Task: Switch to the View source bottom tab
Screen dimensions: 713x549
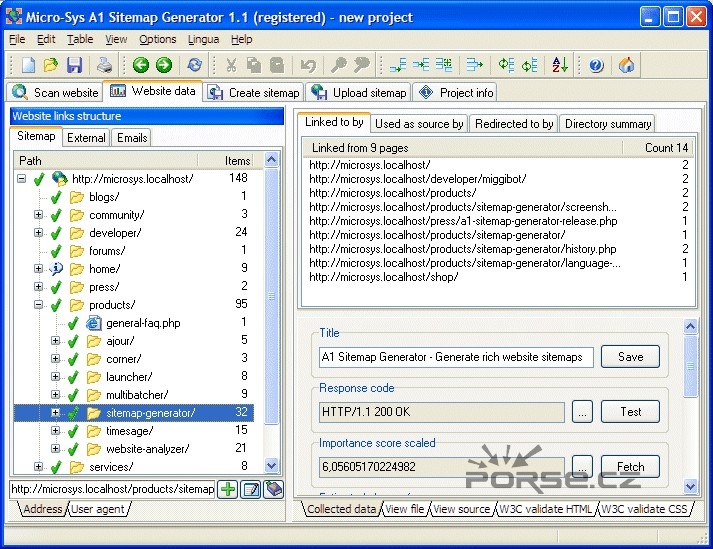Action: click(x=462, y=509)
